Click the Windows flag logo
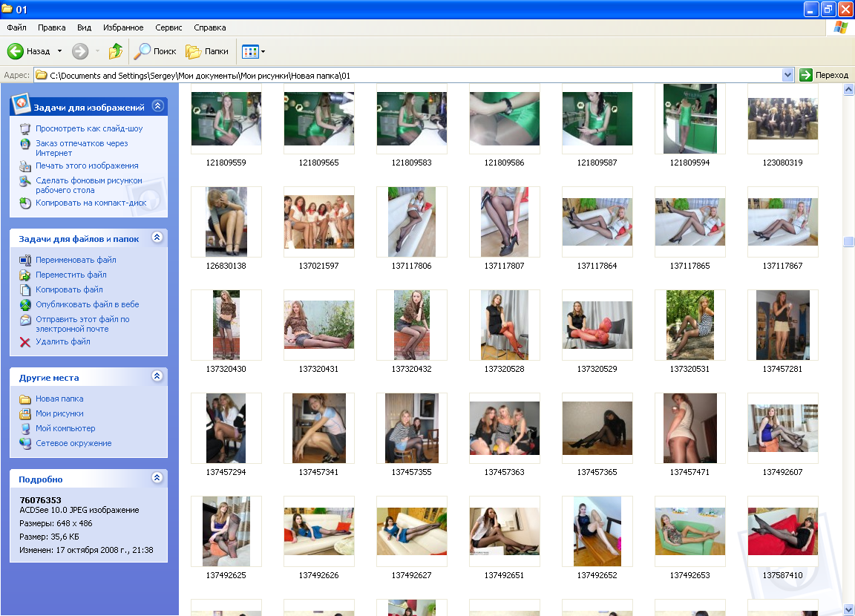Screen dimensions: 855x616 coord(841,27)
